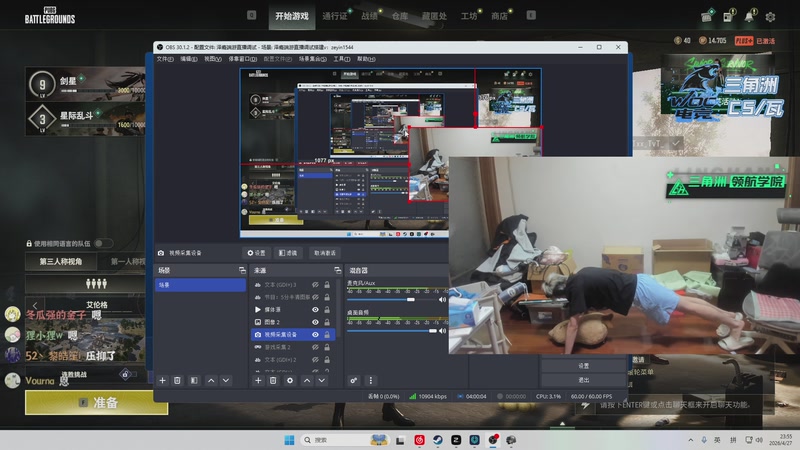Adjust the 桌面音频 volume slider
Screen dimensions: 800x450
click(x=433, y=331)
